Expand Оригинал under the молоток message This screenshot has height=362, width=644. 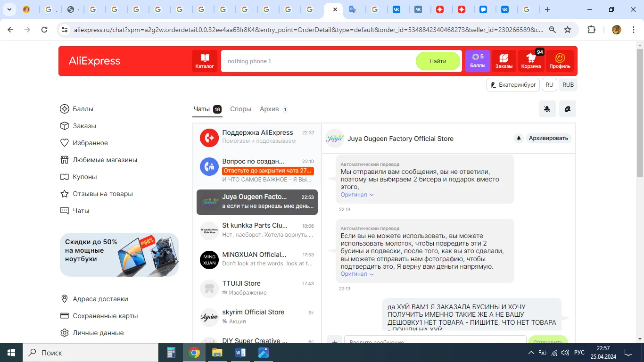pos(357,274)
